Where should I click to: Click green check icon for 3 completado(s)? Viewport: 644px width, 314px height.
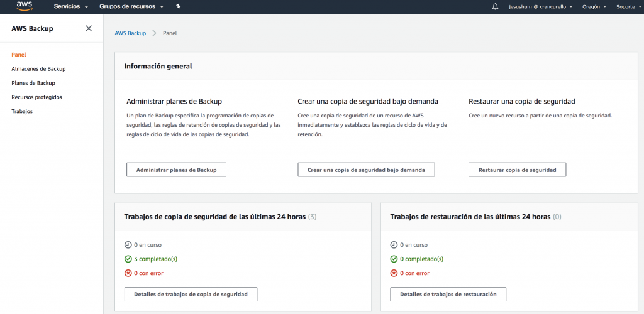(x=128, y=259)
